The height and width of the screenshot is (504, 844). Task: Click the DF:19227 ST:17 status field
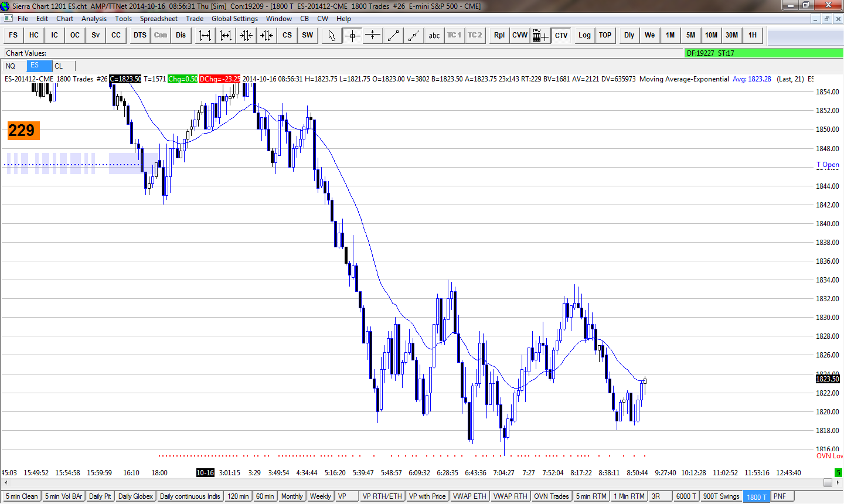763,53
